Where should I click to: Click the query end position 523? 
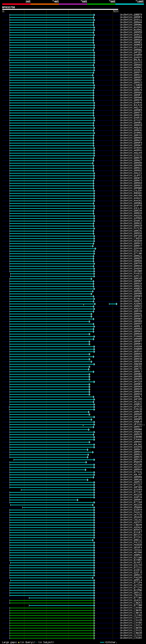pos(115,11)
